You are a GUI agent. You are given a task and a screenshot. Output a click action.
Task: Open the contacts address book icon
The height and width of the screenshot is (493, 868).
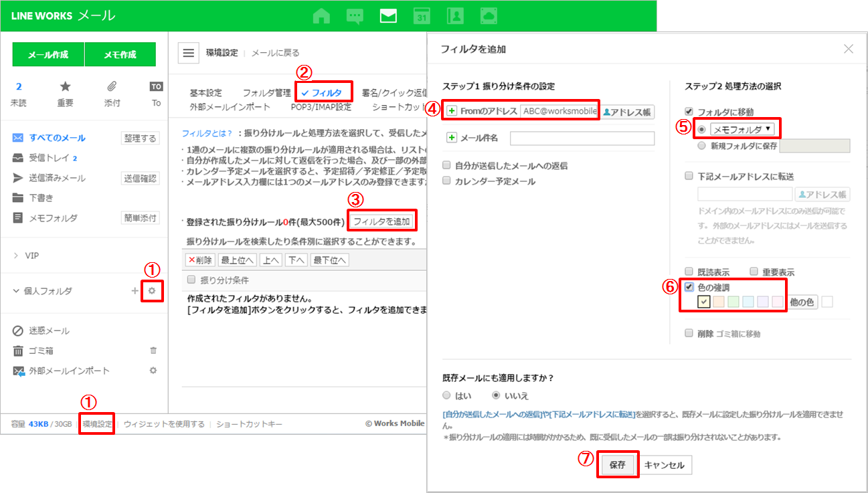point(456,16)
